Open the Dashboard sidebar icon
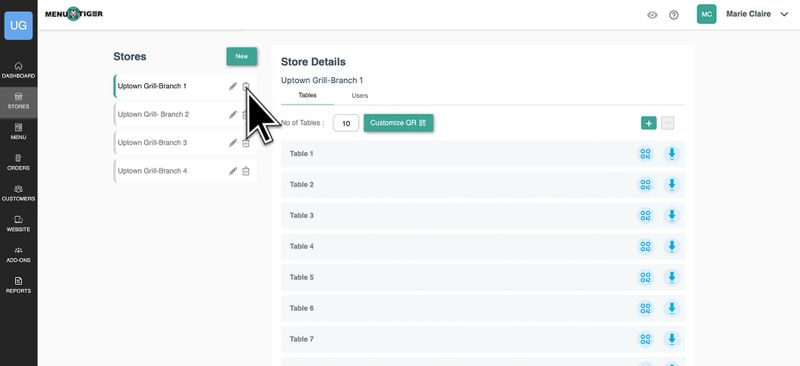800x366 pixels. [x=18, y=70]
